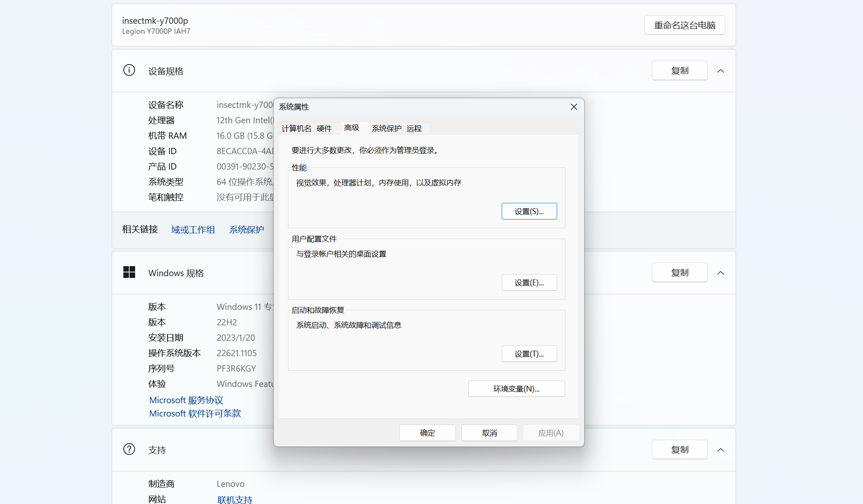Open startup and recovery 设置(T)...
Image resolution: width=863 pixels, height=504 pixels.
coord(529,354)
